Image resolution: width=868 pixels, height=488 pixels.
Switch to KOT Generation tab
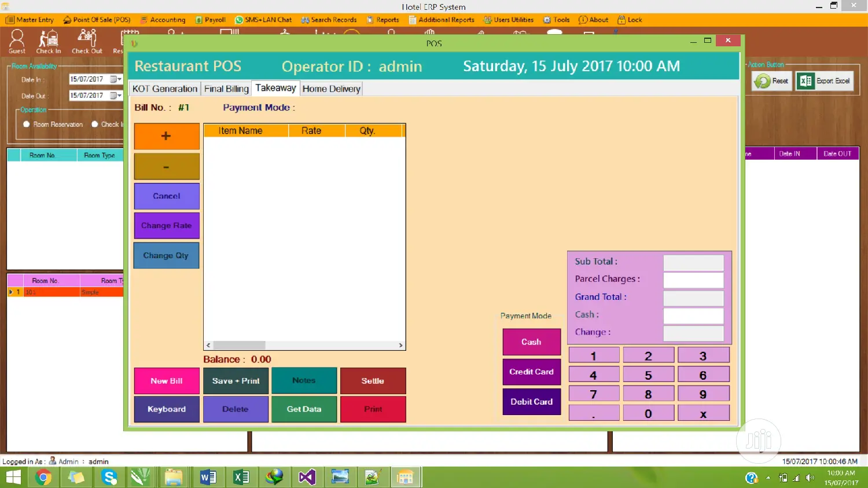(x=165, y=89)
